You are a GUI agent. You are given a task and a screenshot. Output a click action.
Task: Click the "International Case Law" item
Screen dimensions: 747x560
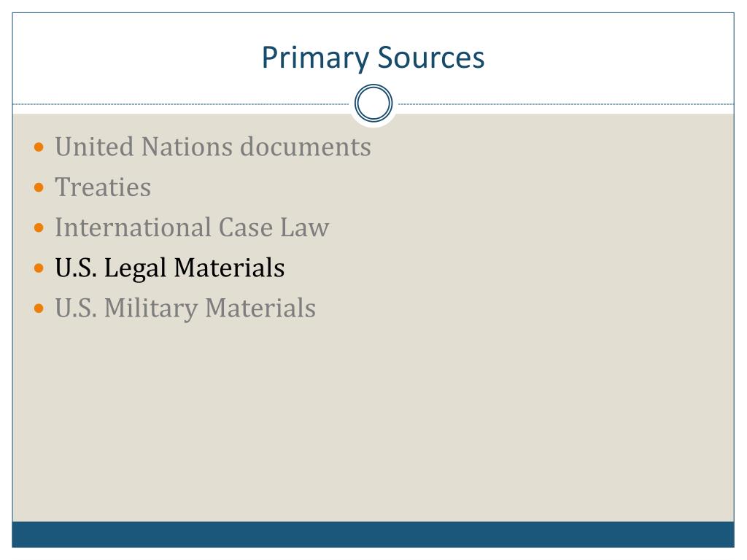pyautogui.click(x=192, y=227)
